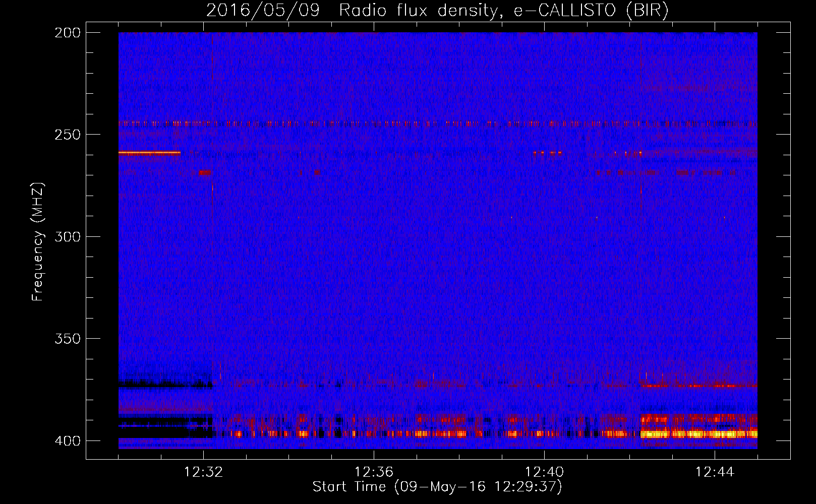Click the frequency tick label "250"
Screen dimensions: 816x504
click(x=67, y=135)
